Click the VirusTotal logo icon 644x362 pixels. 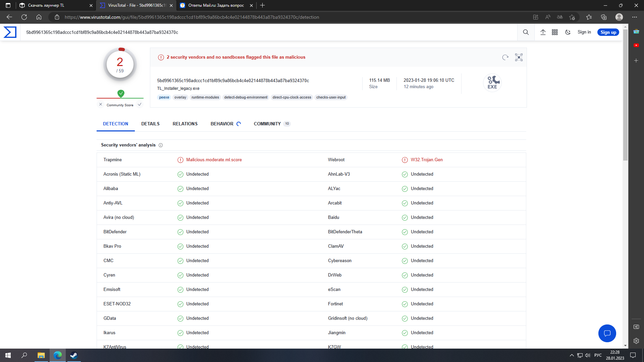(10, 32)
